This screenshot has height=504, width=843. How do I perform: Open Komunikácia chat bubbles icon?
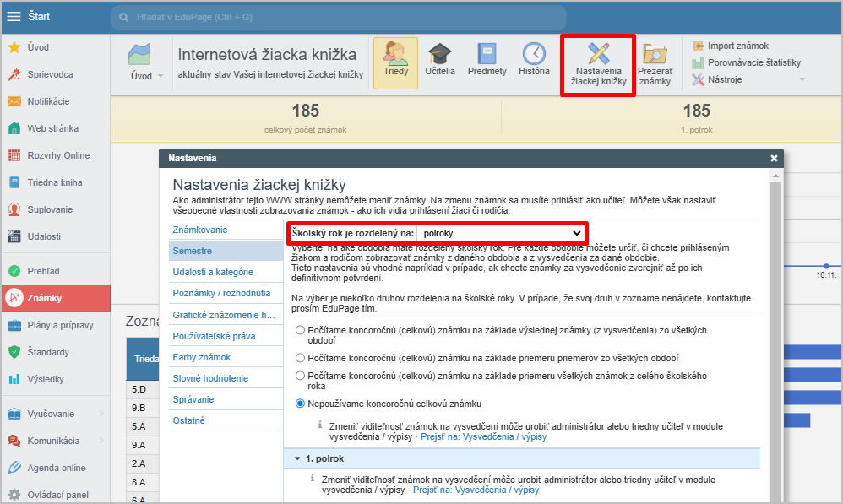[x=14, y=441]
